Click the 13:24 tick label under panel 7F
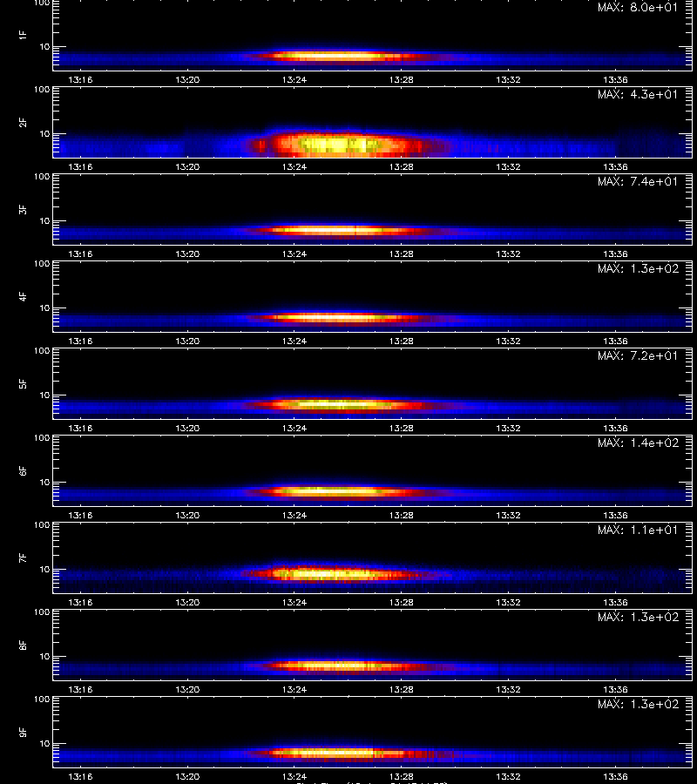The image size is (697, 784). pyautogui.click(x=294, y=602)
